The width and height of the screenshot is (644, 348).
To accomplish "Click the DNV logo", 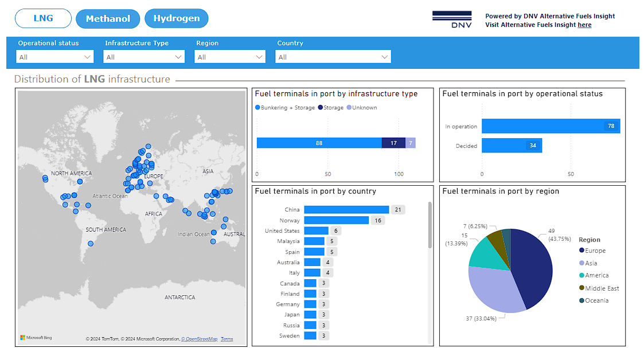I will (452, 19).
